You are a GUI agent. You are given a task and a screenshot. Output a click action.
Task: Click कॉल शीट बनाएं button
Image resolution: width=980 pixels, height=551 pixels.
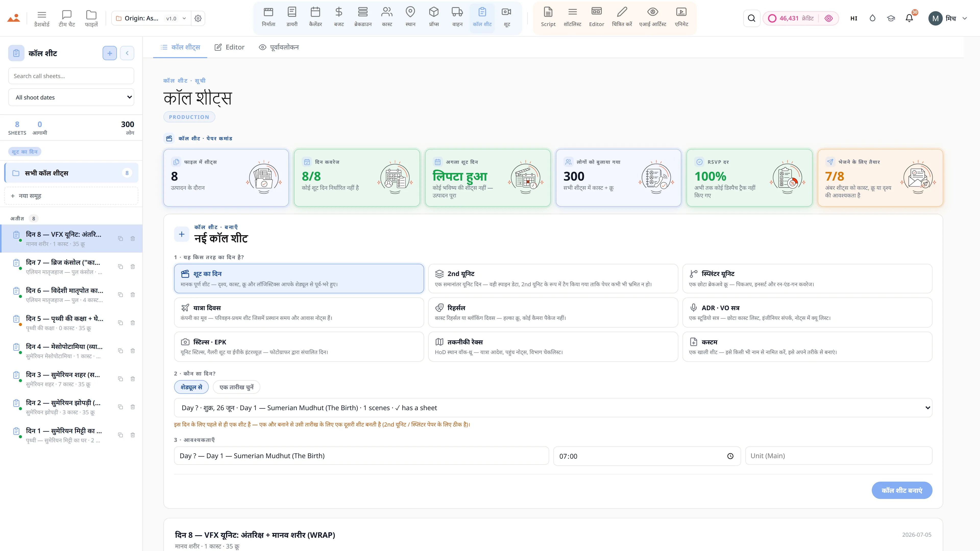click(902, 490)
